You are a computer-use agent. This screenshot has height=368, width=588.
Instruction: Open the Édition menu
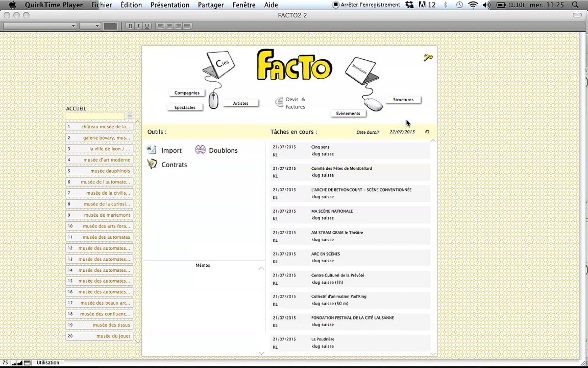pyautogui.click(x=131, y=5)
